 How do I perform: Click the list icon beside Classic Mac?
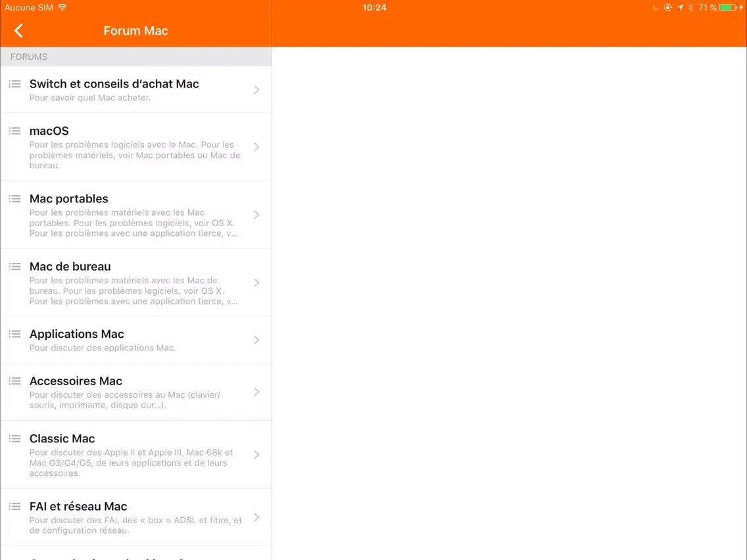point(14,439)
